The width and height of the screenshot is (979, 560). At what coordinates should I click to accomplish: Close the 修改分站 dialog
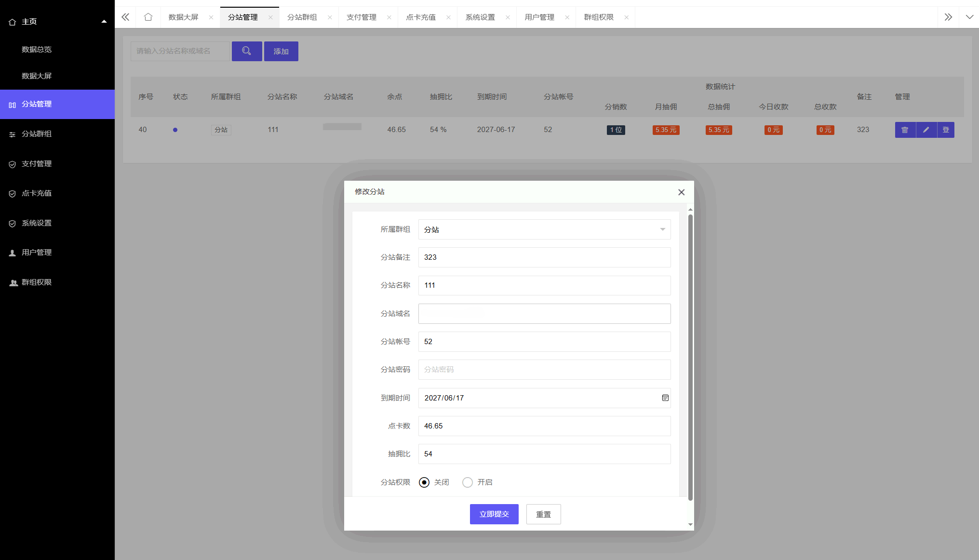(681, 192)
